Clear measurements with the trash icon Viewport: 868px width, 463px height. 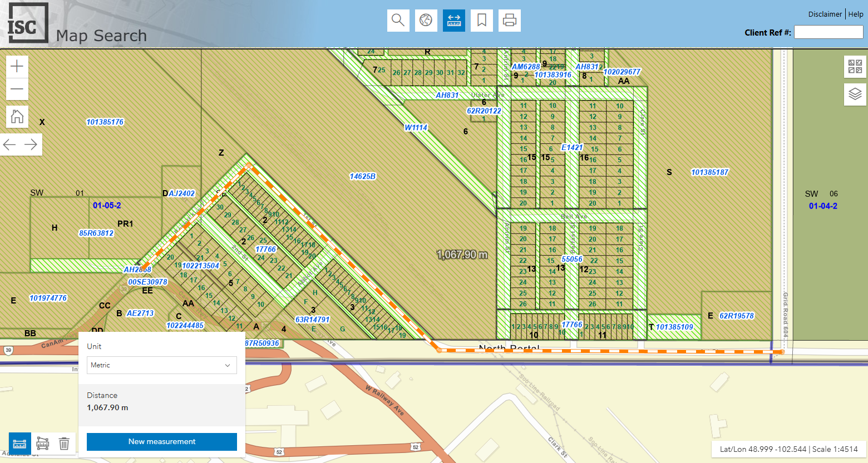click(64, 444)
